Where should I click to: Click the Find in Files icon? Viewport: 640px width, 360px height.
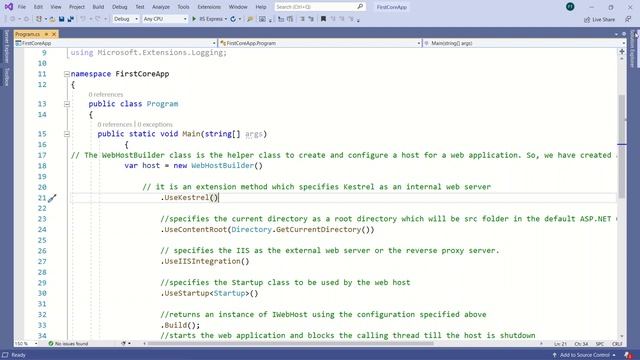250,19
